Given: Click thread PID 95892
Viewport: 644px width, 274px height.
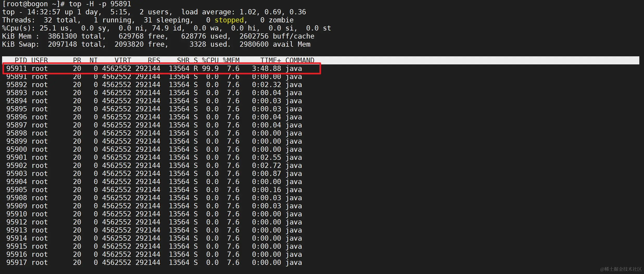Looking at the screenshot, I should click(17, 85).
